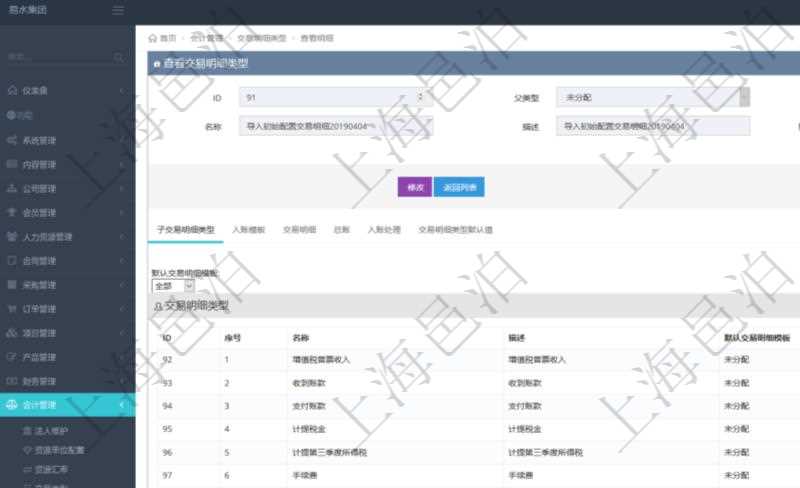The height and width of the screenshot is (488, 800).
Task: Click the icon beside 交易明细类型 table title
Action: [x=158, y=306]
